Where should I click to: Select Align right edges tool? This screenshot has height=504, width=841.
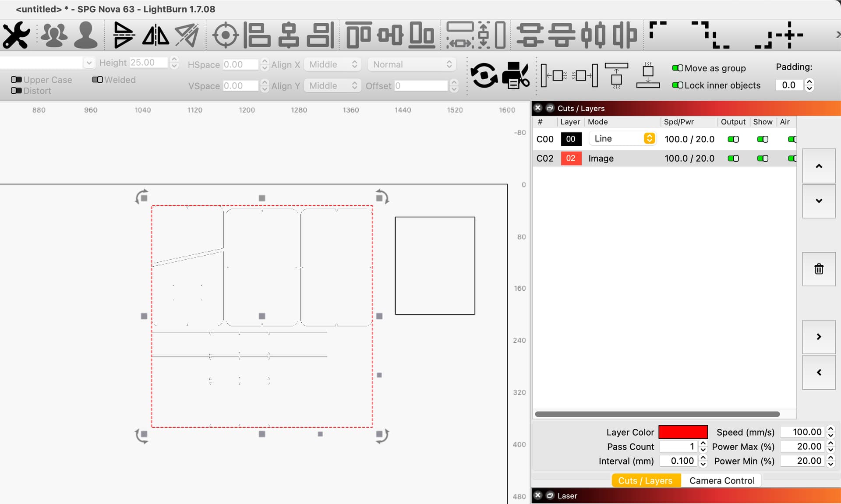pos(321,35)
